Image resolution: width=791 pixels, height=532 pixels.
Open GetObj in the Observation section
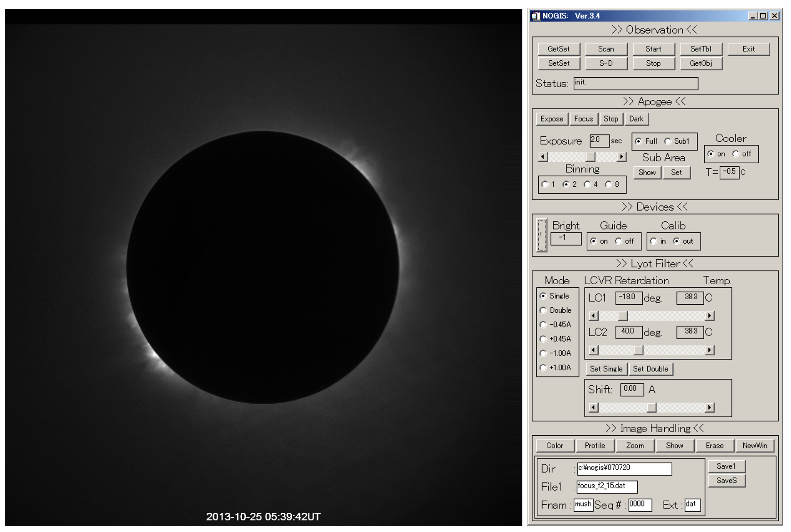point(701,63)
